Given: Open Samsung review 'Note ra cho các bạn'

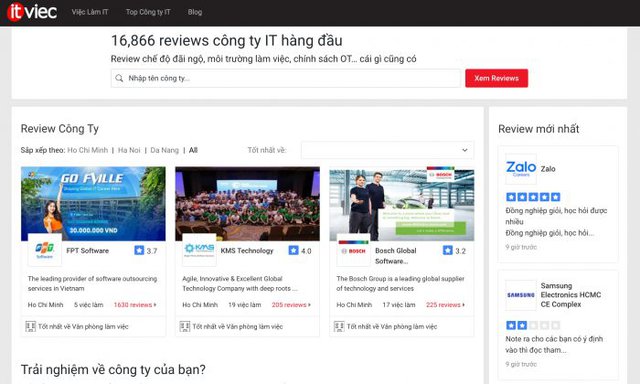Looking at the screenshot, I should [x=554, y=344].
